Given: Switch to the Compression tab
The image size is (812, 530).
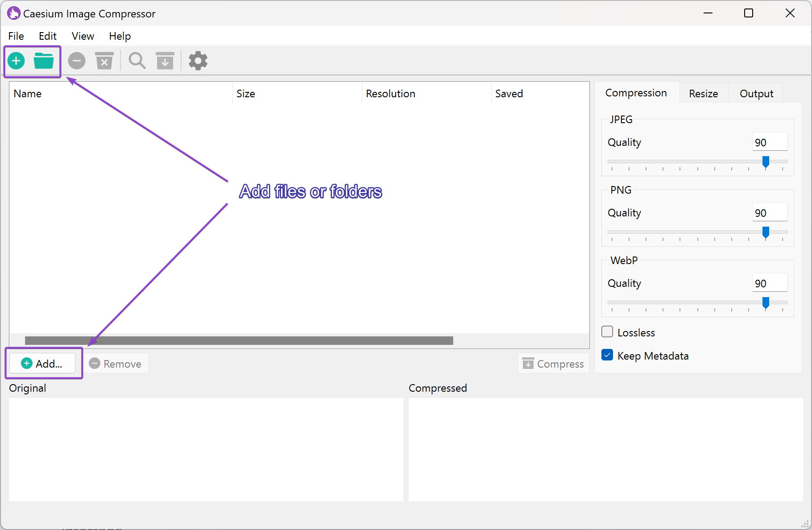Looking at the screenshot, I should 636,93.
